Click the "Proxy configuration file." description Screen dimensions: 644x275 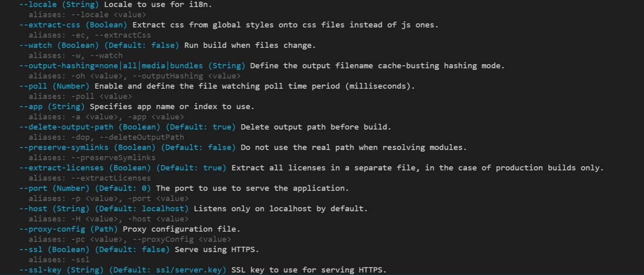click(x=182, y=229)
